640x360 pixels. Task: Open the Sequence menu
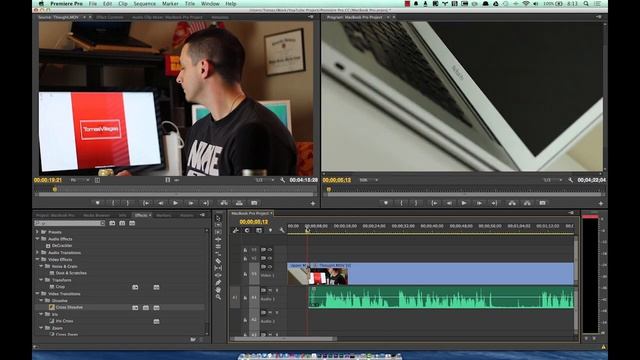[x=144, y=4]
